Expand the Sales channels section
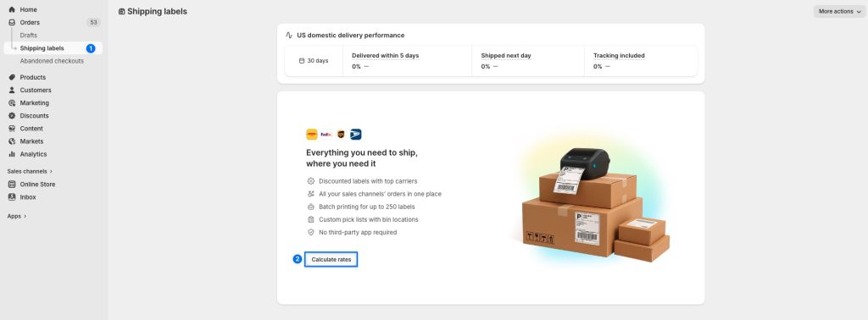This screenshot has width=868, height=320. pyautogui.click(x=30, y=171)
